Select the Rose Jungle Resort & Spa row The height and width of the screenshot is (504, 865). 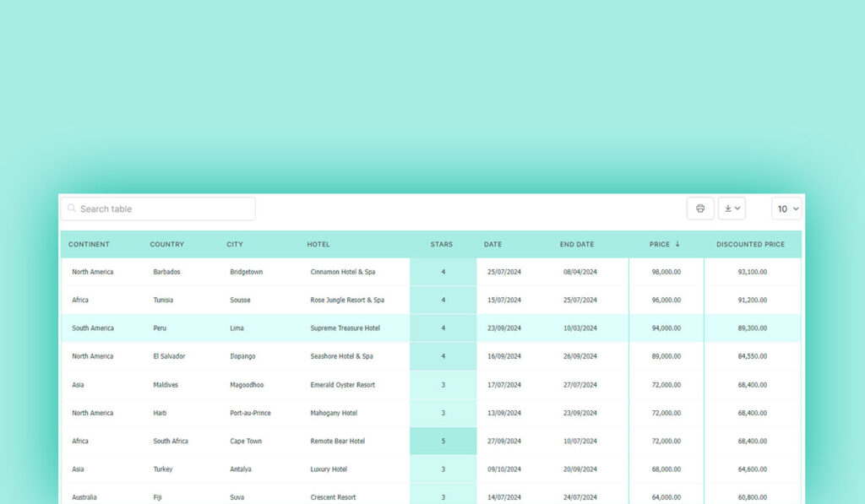tap(347, 300)
